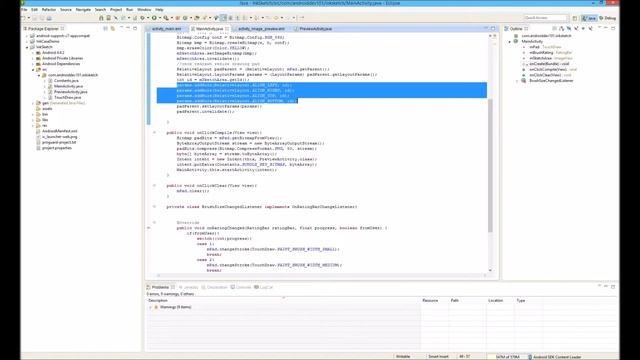Switch to the LogCat tab
This screenshot has height=360, width=640.
pos(264,287)
